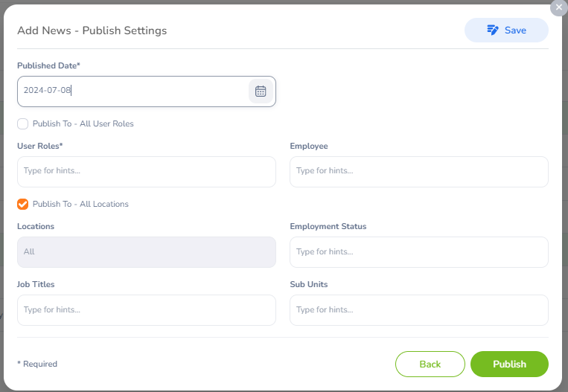Select the Sub Units hints field
The image size is (568, 392).
(x=418, y=310)
